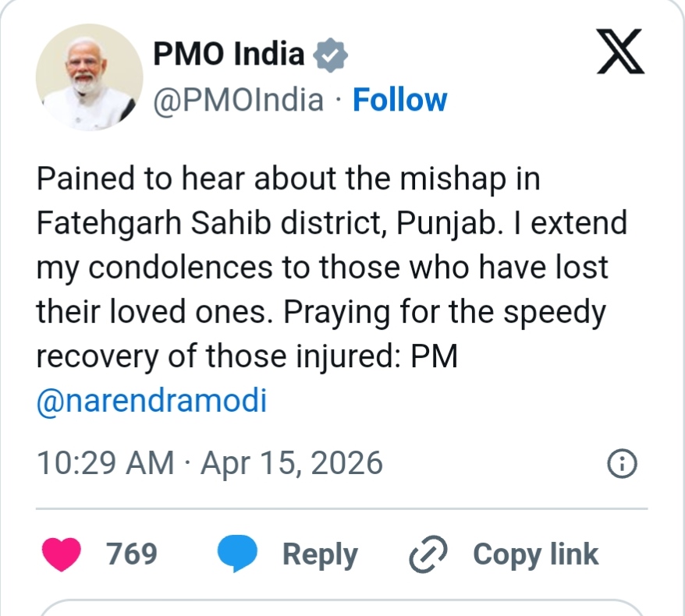This screenshot has width=685, height=616.
Task: Click the chain link icon
Action: [428, 554]
